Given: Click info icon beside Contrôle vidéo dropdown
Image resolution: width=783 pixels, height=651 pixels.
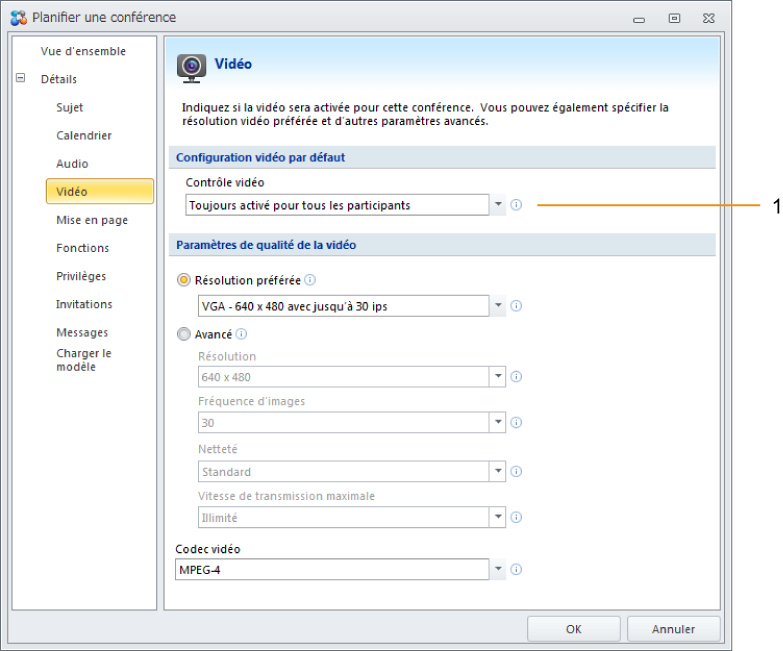Looking at the screenshot, I should pyautogui.click(x=516, y=205).
